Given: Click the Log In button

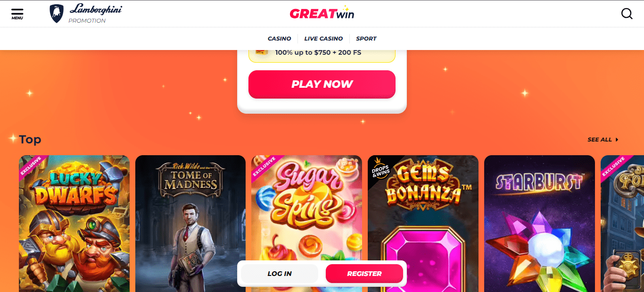Looking at the screenshot, I should [x=280, y=274].
